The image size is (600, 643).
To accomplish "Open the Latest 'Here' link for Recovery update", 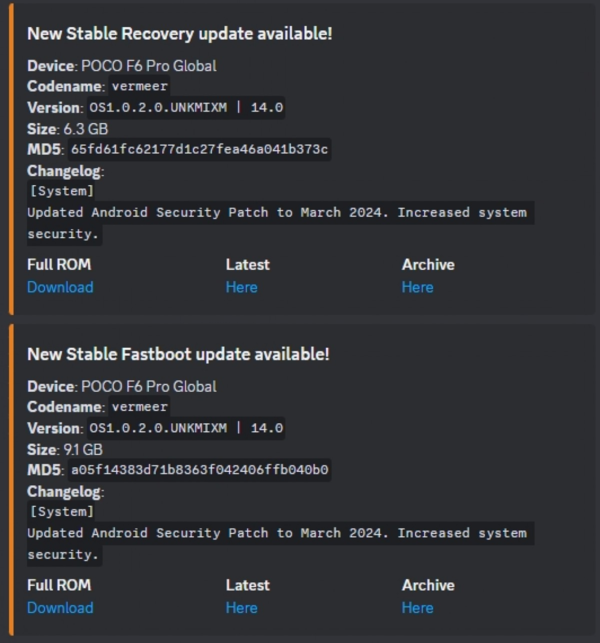I will (x=241, y=287).
